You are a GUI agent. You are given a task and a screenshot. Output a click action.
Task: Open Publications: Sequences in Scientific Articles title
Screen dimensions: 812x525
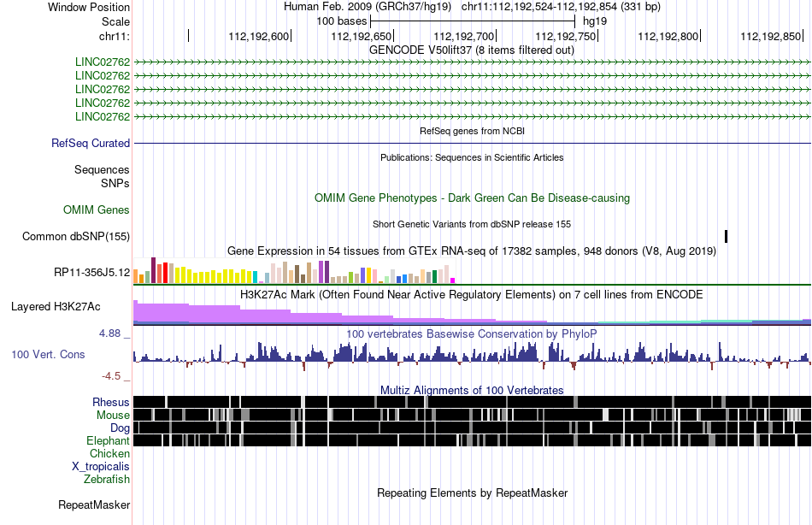tap(472, 157)
